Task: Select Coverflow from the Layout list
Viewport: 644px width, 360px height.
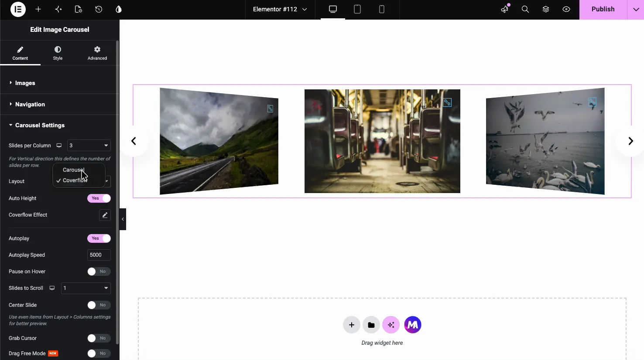Action: click(79, 180)
